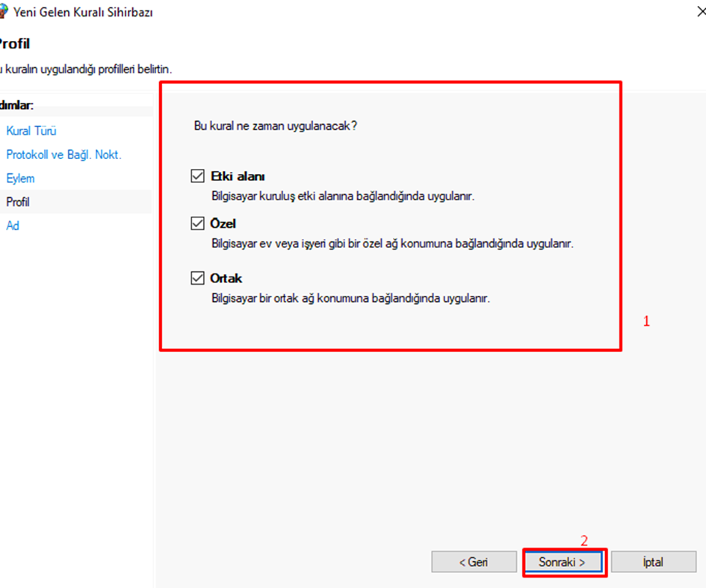Image resolution: width=706 pixels, height=588 pixels.
Task: Open the Protokoll ve Bağl. Nokt. step
Action: click(x=64, y=155)
